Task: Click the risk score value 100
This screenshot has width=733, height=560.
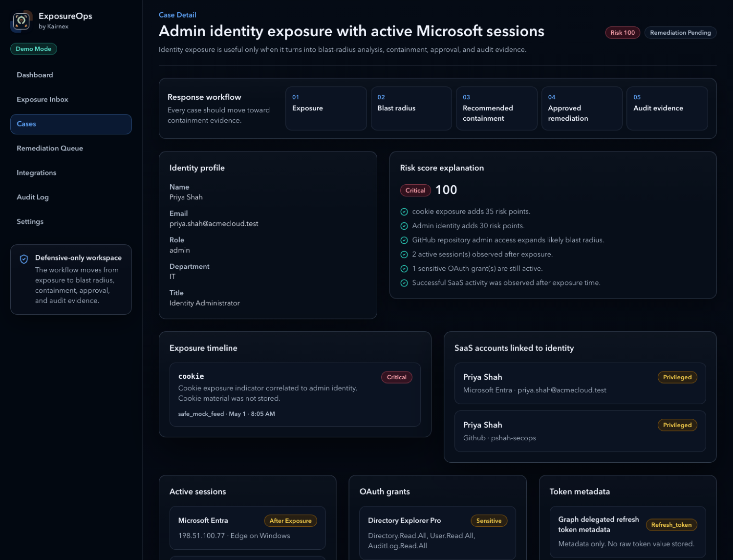Action: [446, 190]
